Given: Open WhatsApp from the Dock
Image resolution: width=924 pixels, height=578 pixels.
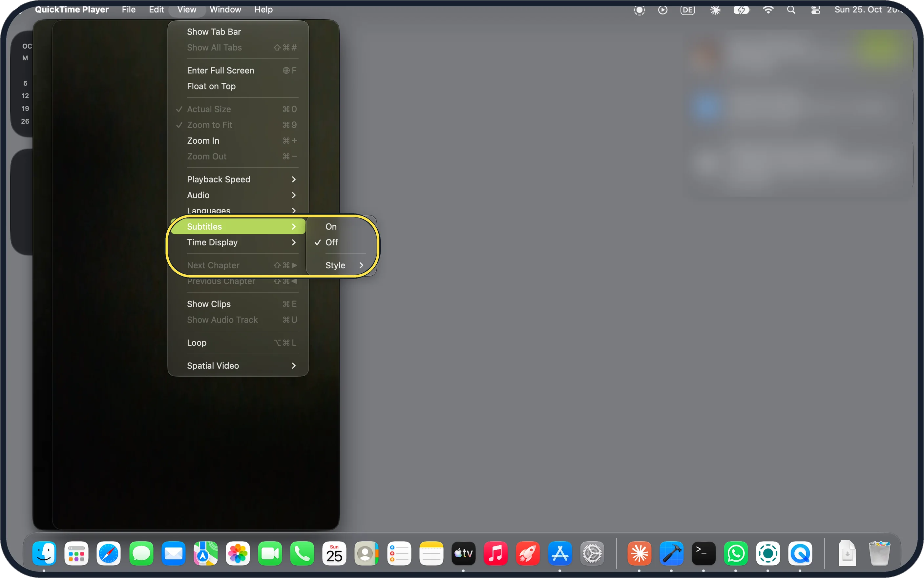Looking at the screenshot, I should point(736,553).
